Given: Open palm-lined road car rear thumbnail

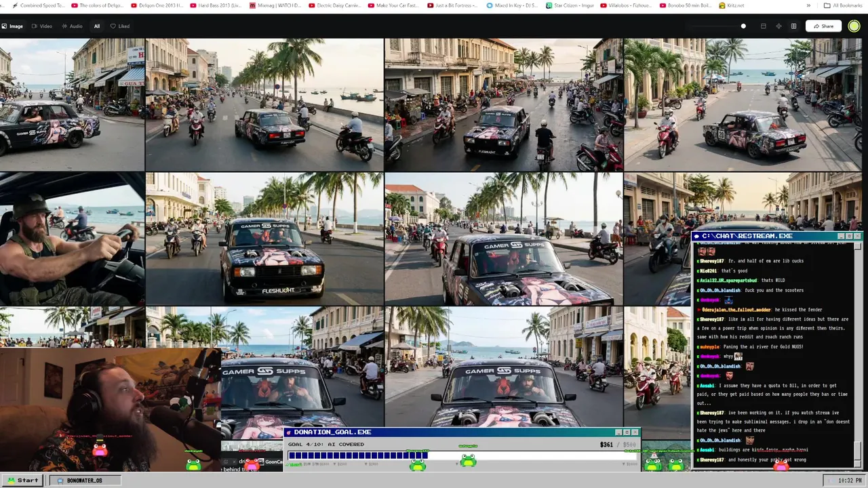Looking at the screenshot, I should (264, 104).
